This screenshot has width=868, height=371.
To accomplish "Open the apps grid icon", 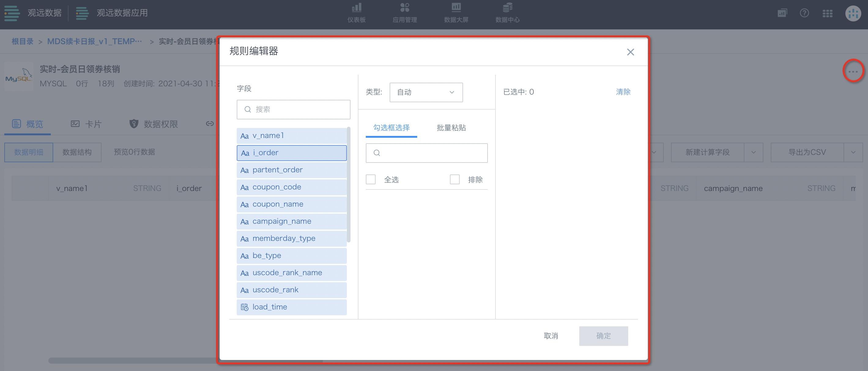I will pyautogui.click(x=827, y=13).
